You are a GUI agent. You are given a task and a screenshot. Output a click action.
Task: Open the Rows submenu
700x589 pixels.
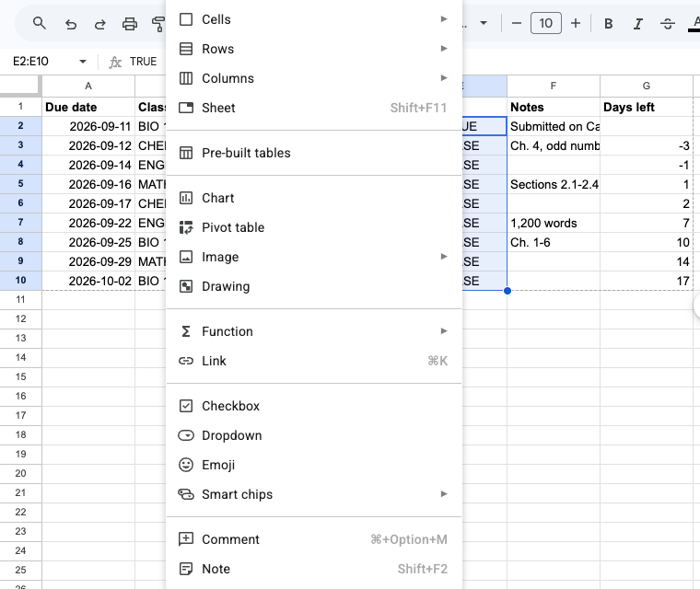314,49
